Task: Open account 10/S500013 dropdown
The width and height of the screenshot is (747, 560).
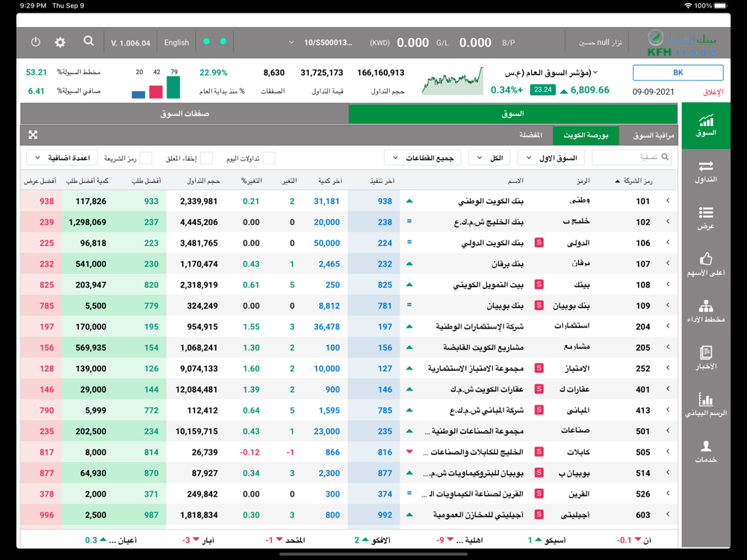Action: coord(320,43)
